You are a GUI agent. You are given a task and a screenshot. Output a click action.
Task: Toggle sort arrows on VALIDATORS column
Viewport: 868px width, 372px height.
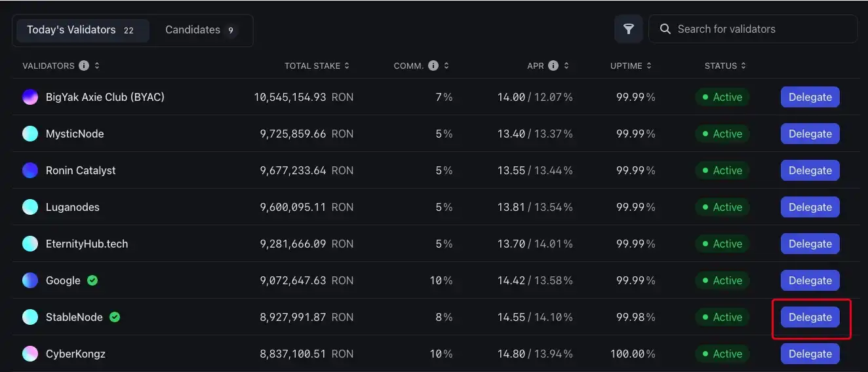pyautogui.click(x=97, y=65)
